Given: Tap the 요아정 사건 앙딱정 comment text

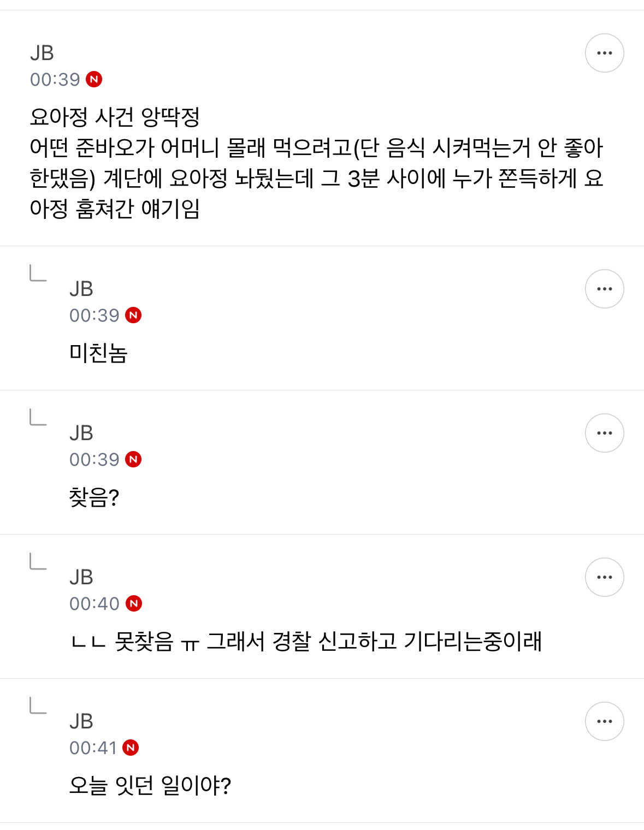Looking at the screenshot, I should [x=316, y=162].
